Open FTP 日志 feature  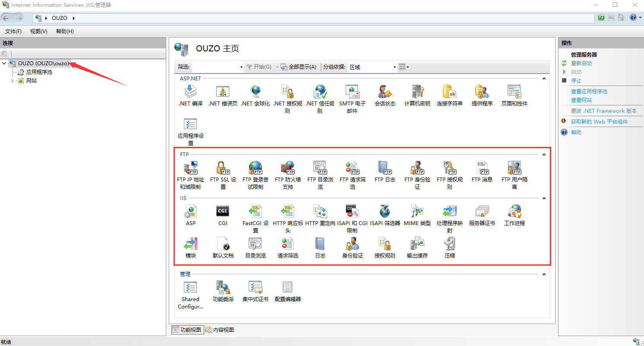coord(385,171)
